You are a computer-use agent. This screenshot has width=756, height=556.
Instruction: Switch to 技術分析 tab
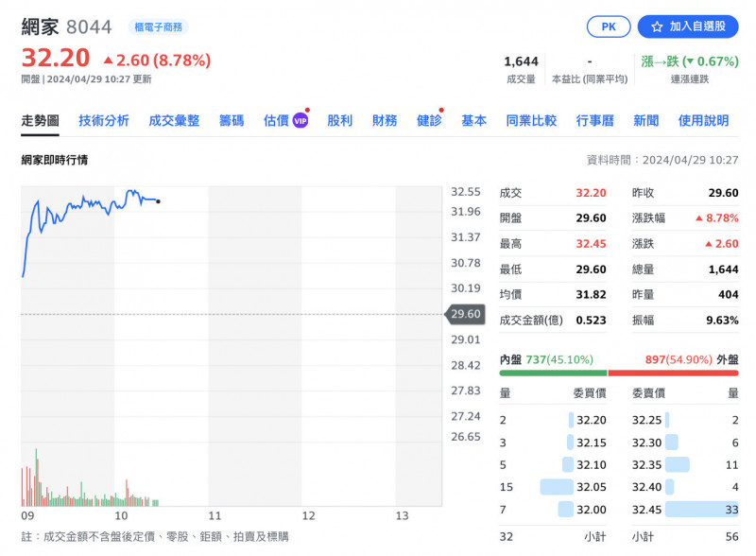104,120
